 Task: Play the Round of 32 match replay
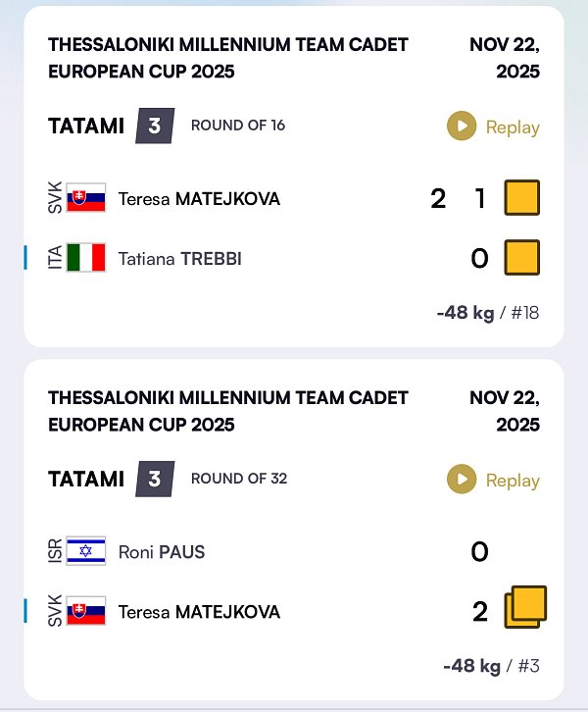click(x=493, y=480)
